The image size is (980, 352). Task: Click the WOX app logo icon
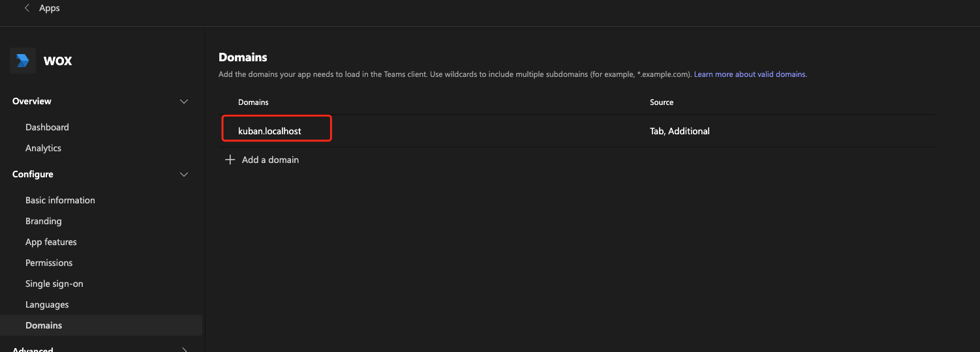coord(23,61)
